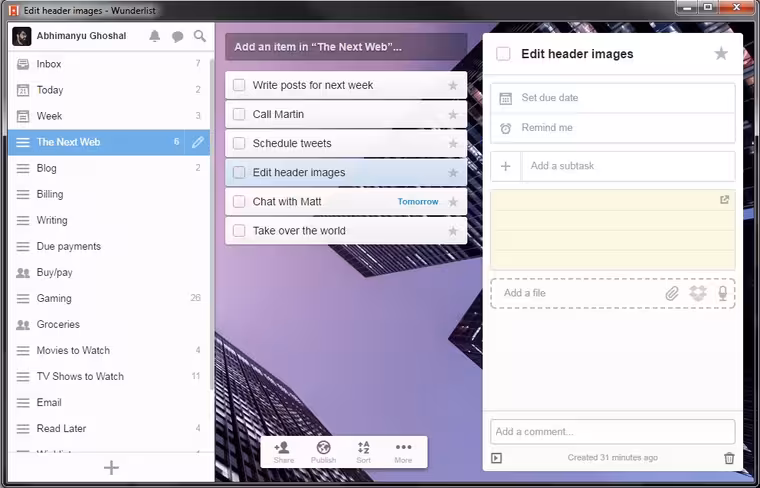Click the Share toolbar icon

coord(284,452)
